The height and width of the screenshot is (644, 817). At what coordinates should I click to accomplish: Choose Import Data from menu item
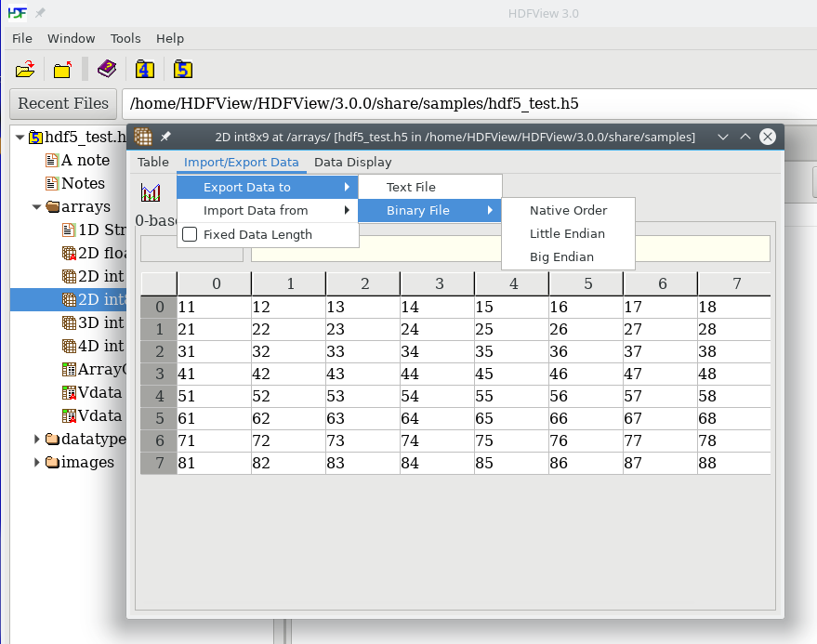[268, 211]
